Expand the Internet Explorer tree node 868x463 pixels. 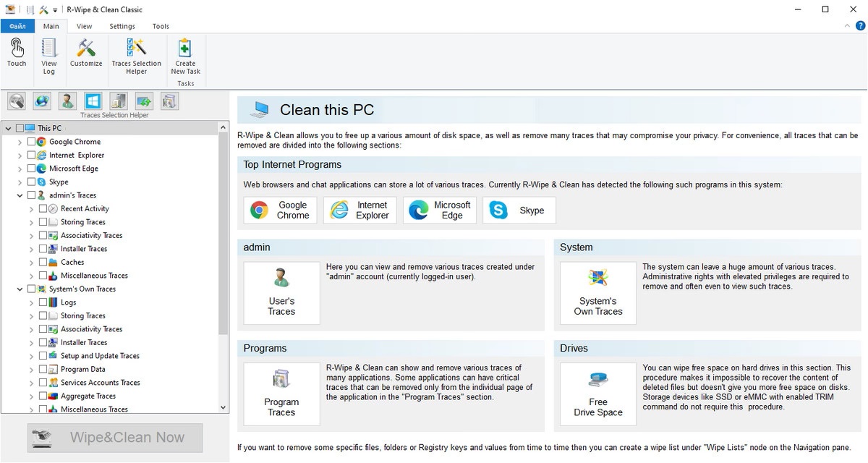20,155
